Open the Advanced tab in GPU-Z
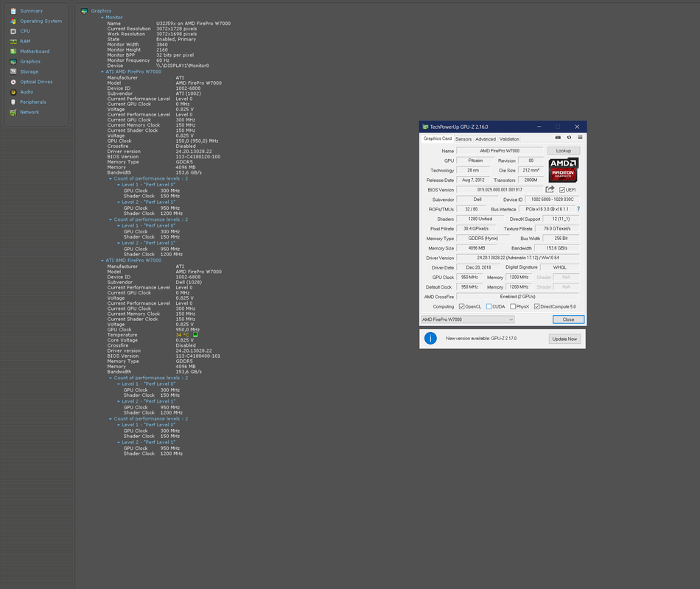 coord(486,139)
